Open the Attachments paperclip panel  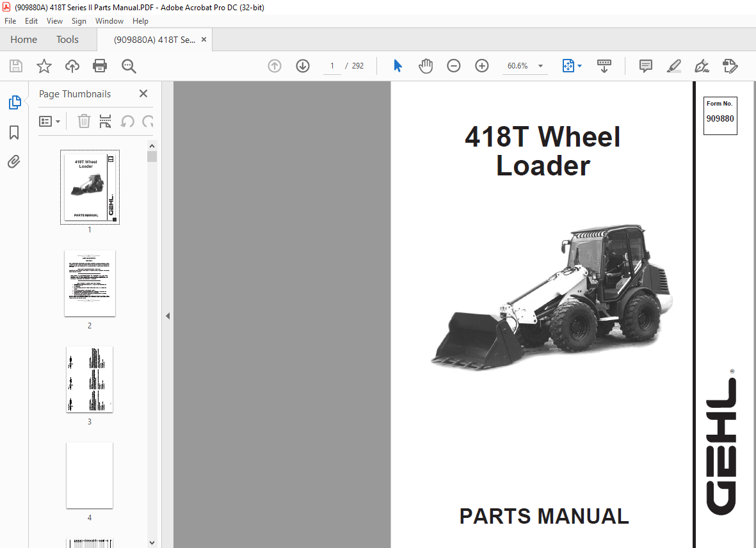point(14,161)
